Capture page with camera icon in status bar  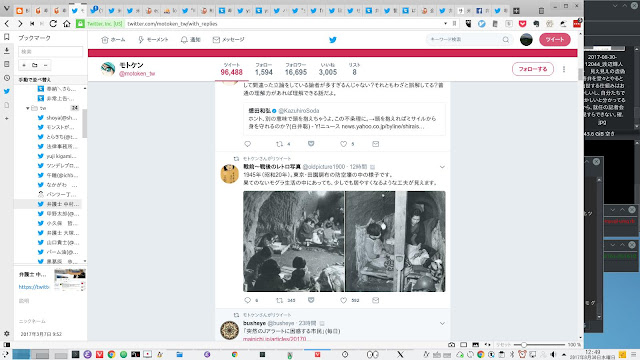(x=451, y=344)
